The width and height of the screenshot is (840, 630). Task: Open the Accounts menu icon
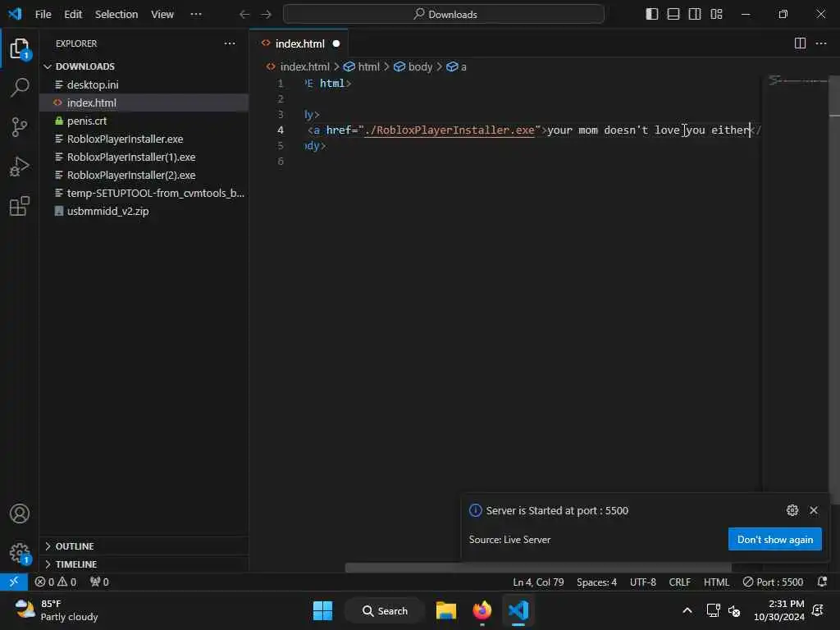(20, 514)
